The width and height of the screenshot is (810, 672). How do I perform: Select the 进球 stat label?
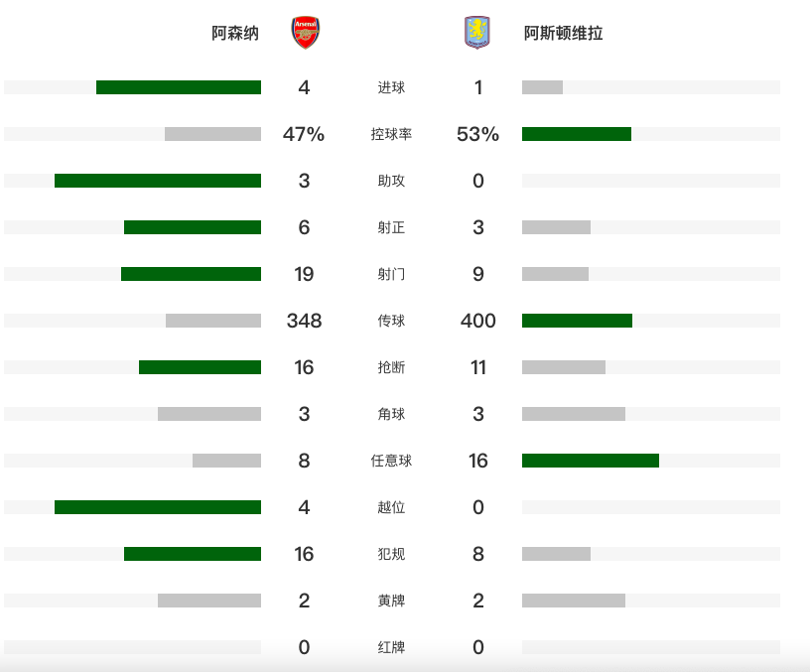391,87
